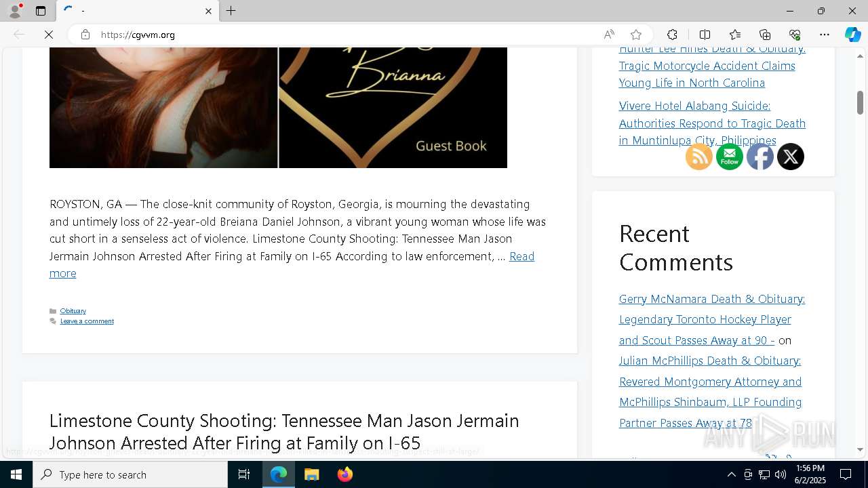Open Hunter Lee Hines obituary link
This screenshot has height=488, width=868.
(712, 66)
